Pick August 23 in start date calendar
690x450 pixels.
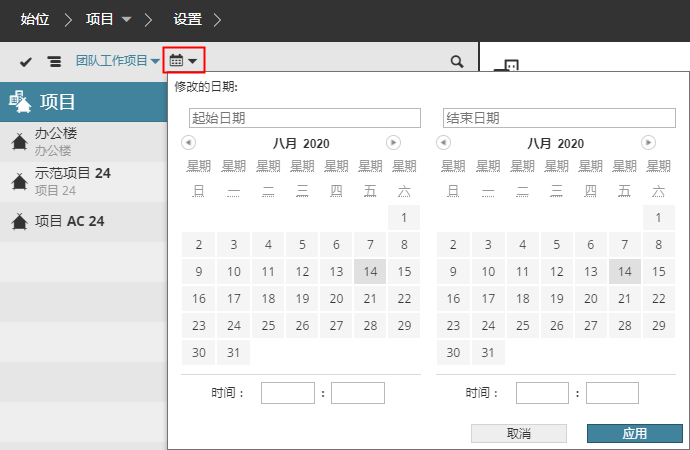(198, 326)
